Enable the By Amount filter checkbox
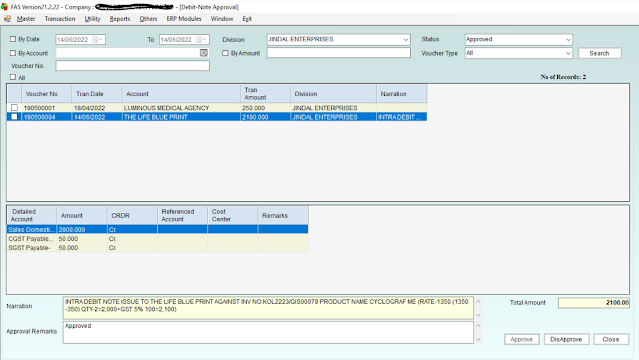The width and height of the screenshot is (639, 360). (225, 53)
